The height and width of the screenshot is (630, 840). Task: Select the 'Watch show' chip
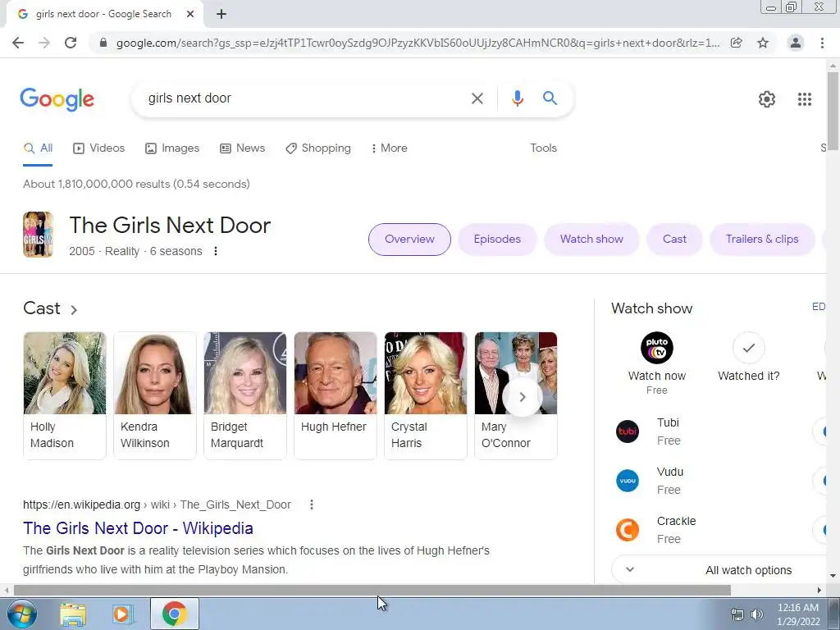pyautogui.click(x=591, y=240)
